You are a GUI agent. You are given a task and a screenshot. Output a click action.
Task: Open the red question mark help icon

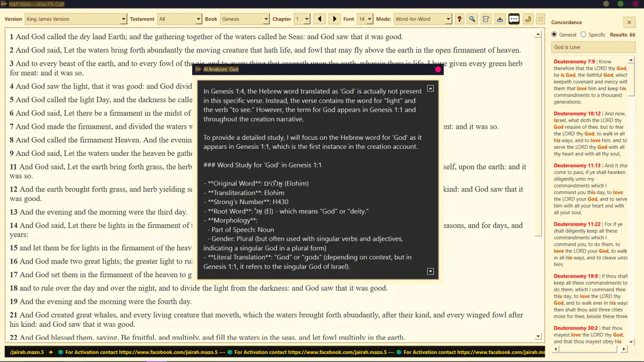pyautogui.click(x=459, y=19)
